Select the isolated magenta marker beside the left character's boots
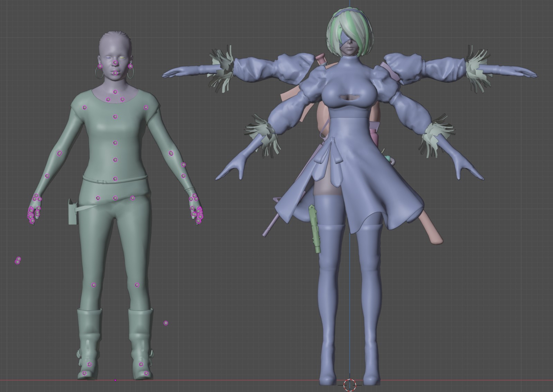 coord(166,323)
